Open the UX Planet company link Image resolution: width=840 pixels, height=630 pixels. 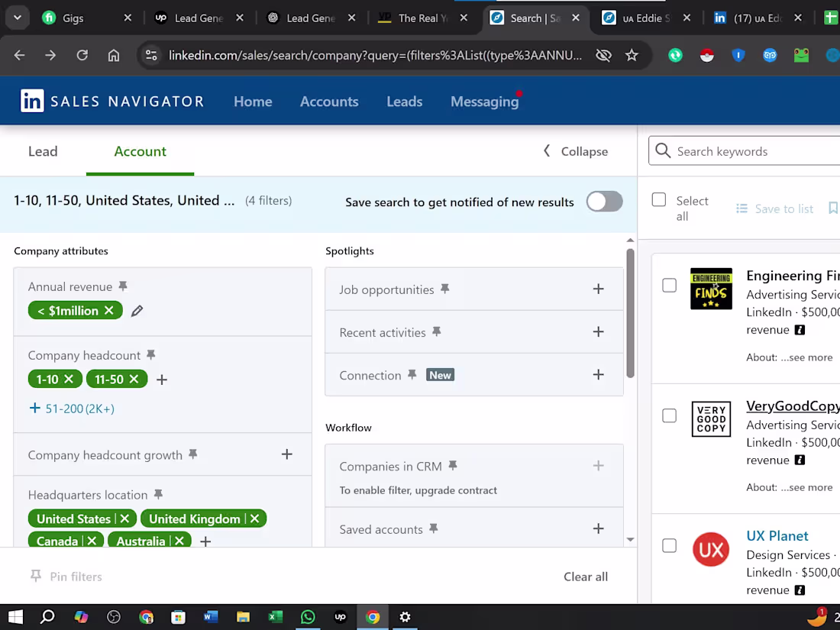point(777,536)
